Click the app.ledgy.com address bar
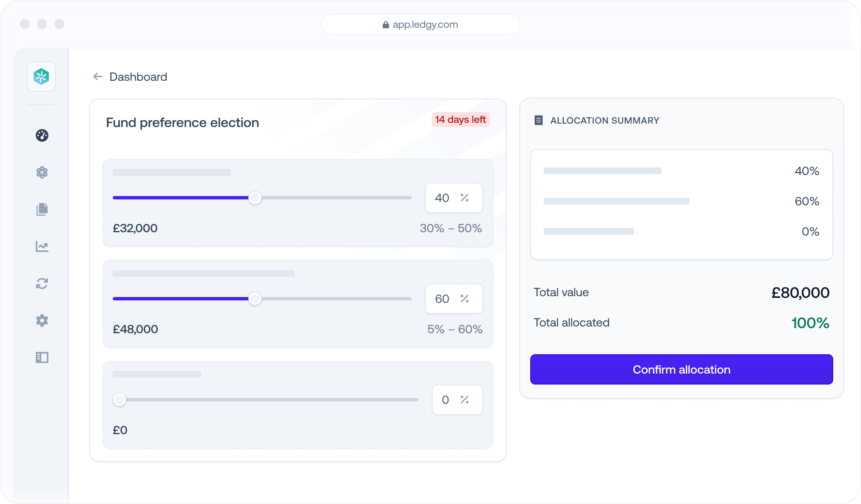861x504 pixels. [x=420, y=24]
